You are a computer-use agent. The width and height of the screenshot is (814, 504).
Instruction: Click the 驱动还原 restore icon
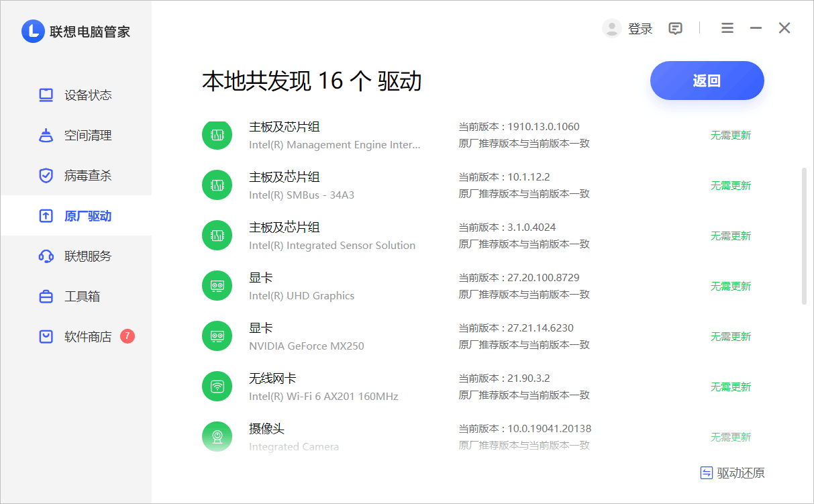pos(706,472)
